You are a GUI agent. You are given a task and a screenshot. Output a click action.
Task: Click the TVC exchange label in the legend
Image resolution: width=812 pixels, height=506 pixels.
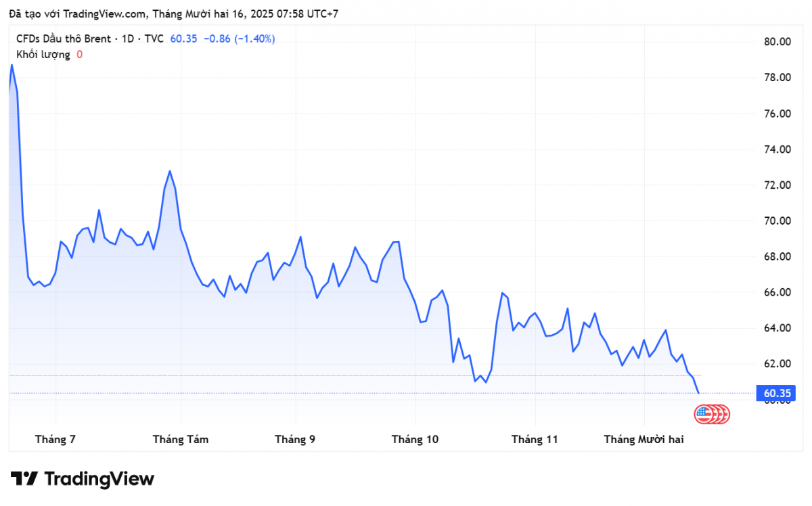pos(154,39)
